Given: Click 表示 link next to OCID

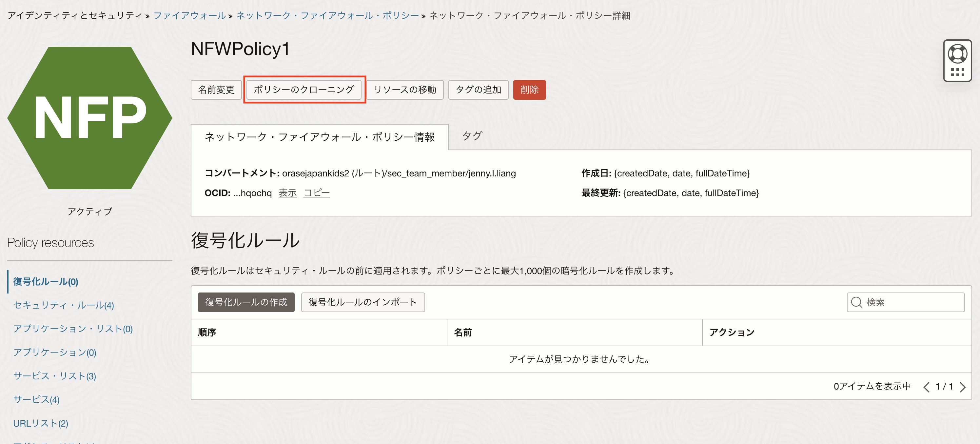Looking at the screenshot, I should tap(288, 193).
